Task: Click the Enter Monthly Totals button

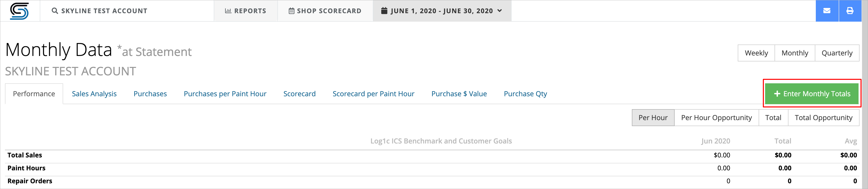Action: pos(812,94)
